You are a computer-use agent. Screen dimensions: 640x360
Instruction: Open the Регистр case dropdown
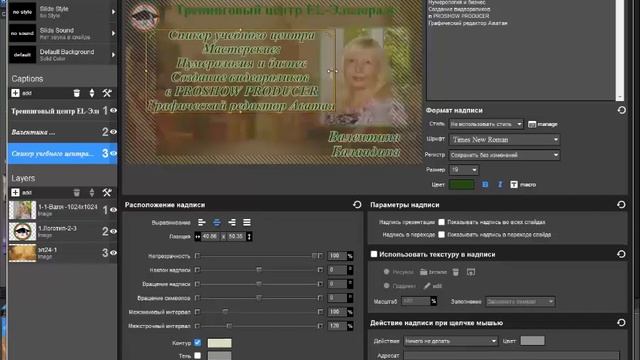pyautogui.click(x=504, y=155)
